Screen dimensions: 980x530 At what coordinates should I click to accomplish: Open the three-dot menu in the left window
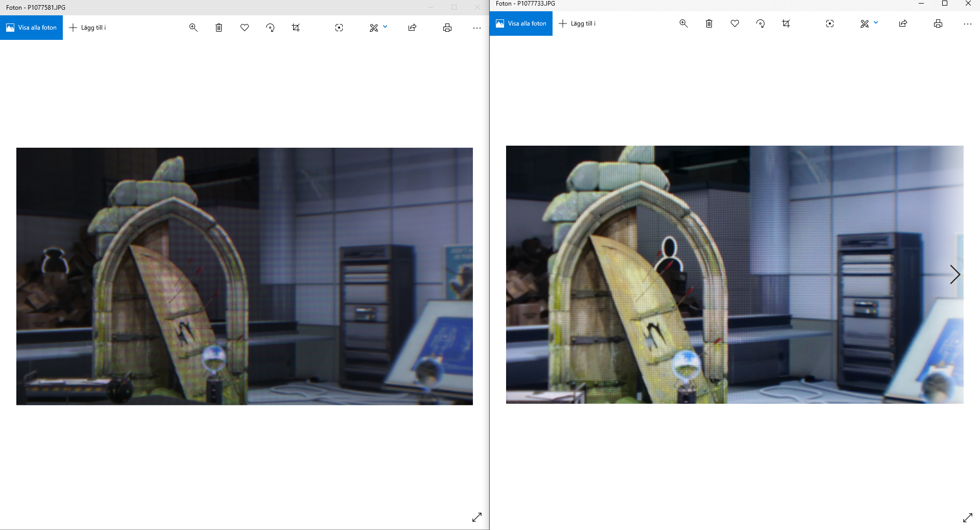[476, 28]
